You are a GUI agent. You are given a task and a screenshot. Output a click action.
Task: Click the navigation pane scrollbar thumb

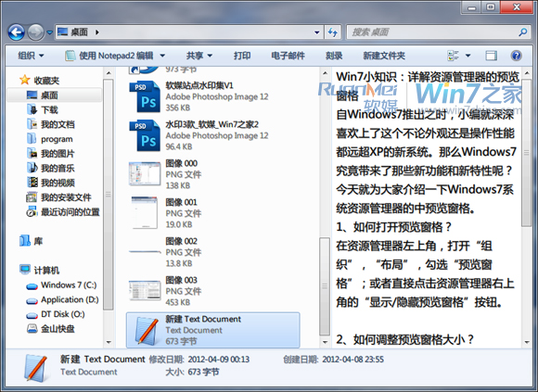109,195
